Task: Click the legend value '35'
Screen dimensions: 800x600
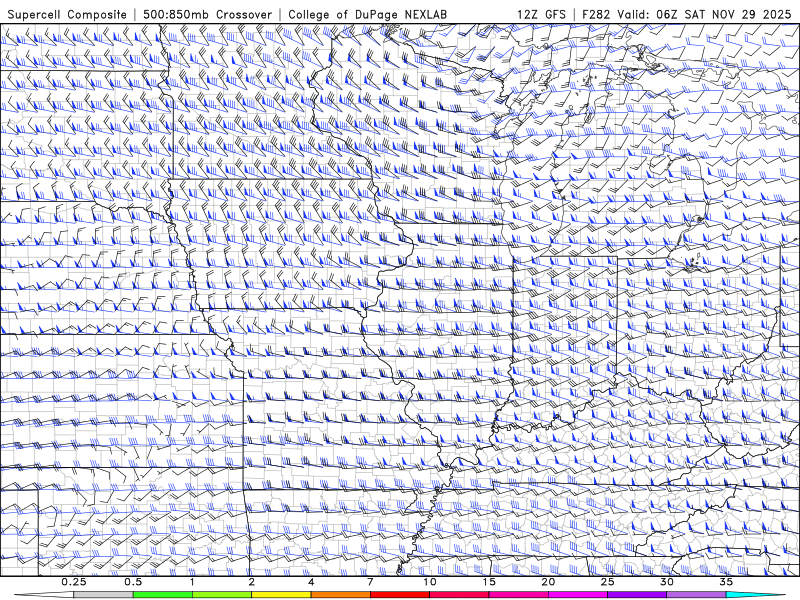Action: pos(726,582)
